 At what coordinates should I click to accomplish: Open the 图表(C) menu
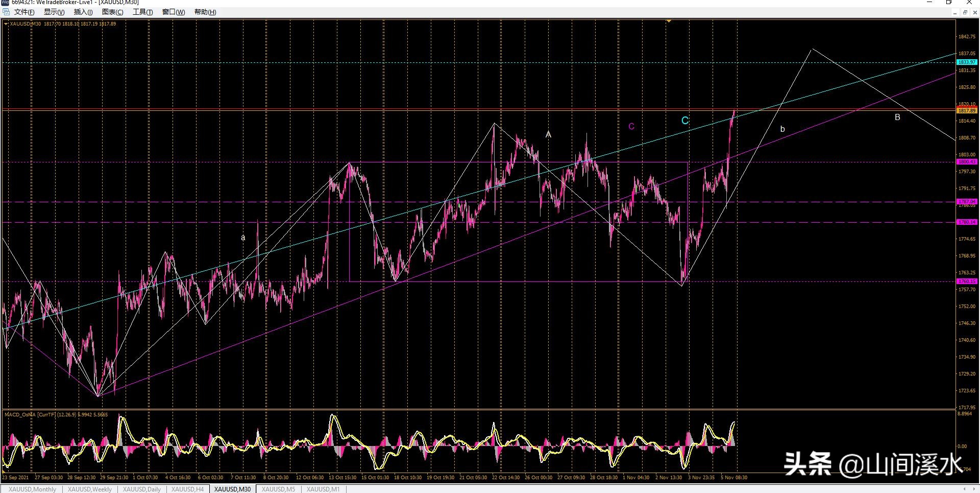click(112, 12)
